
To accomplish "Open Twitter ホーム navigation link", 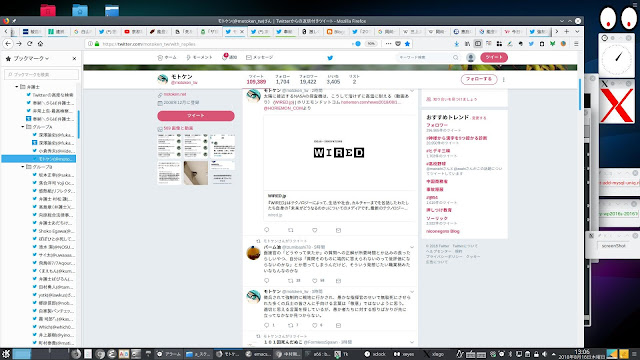I will [x=167, y=58].
